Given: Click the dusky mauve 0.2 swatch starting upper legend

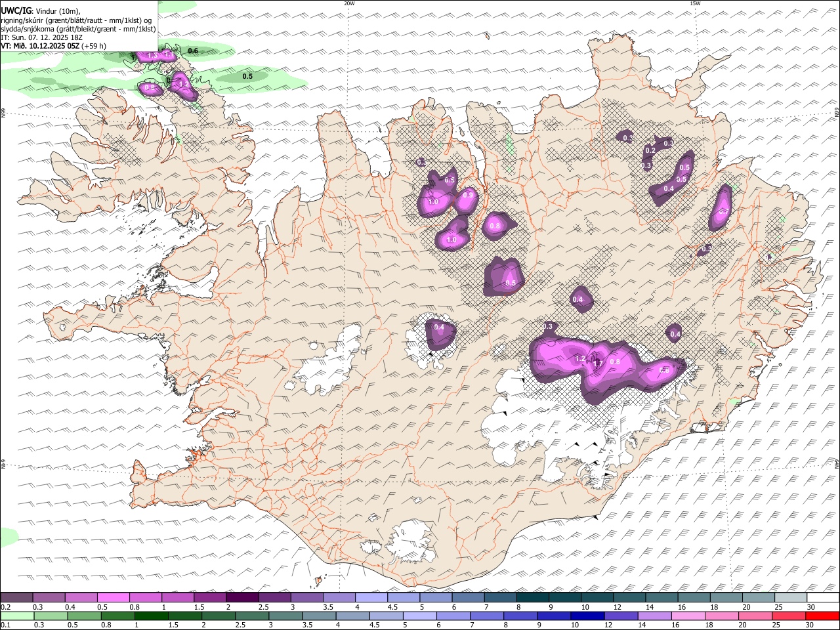Looking at the screenshot, I should tap(16, 598).
